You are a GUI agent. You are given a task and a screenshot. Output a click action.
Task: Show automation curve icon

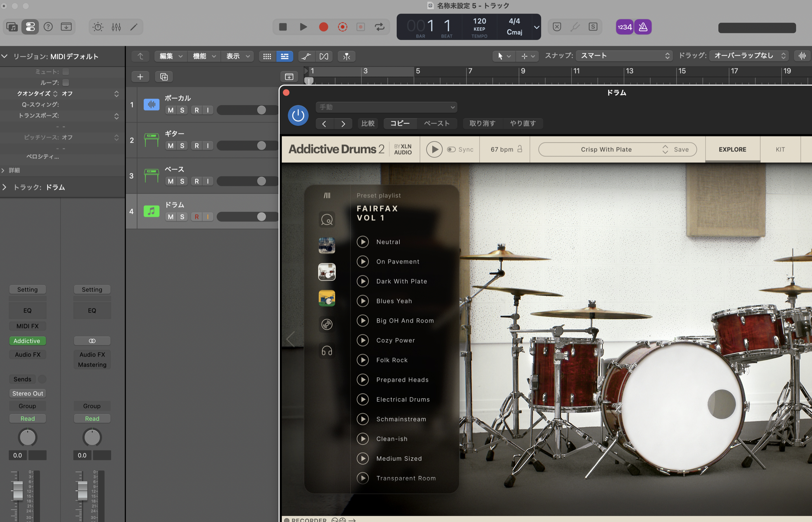click(306, 56)
